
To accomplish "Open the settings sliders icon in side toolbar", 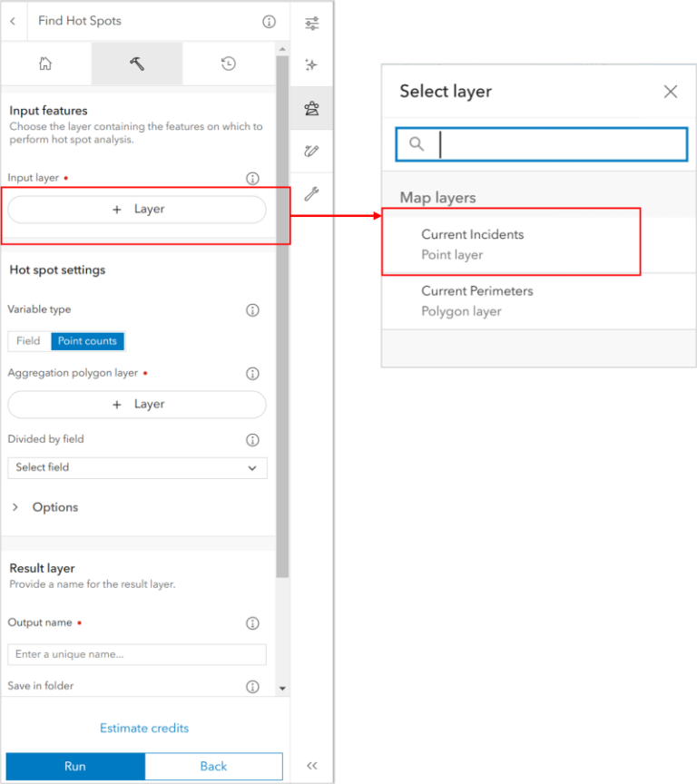I will [x=312, y=23].
